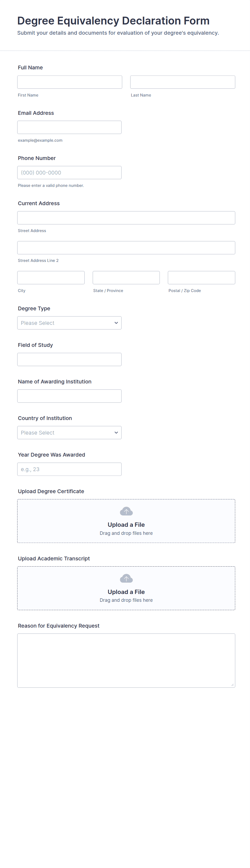Click the Postal / Zip Code field
This screenshot has width=250, height=868.
201,278
